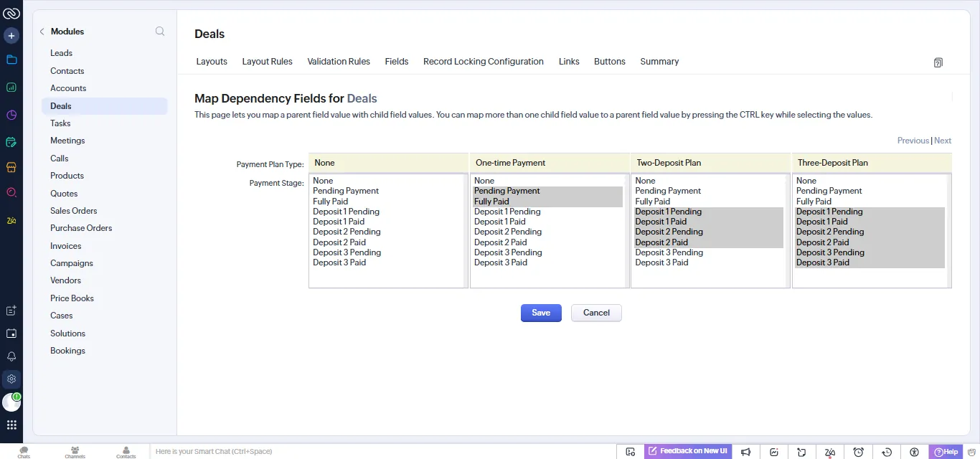The width and height of the screenshot is (980, 459).
Task: Switch to the Fields tab
Action: (397, 62)
